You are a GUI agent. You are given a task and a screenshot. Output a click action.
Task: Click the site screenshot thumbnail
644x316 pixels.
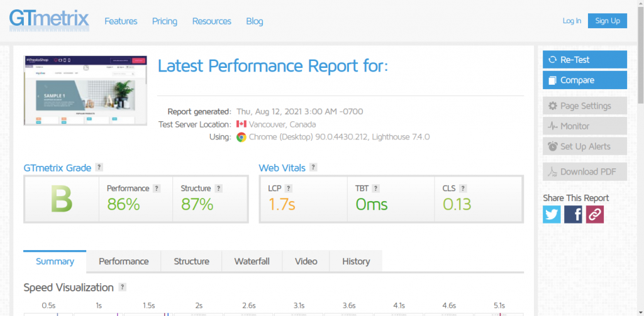pyautogui.click(x=86, y=90)
